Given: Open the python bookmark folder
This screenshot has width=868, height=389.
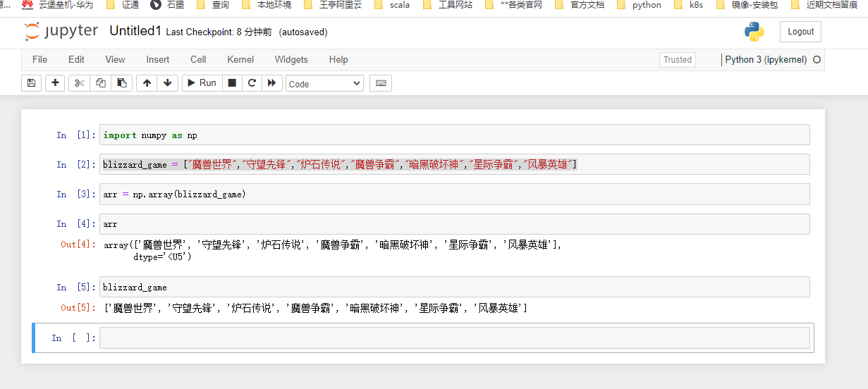Looking at the screenshot, I should click(x=639, y=5).
